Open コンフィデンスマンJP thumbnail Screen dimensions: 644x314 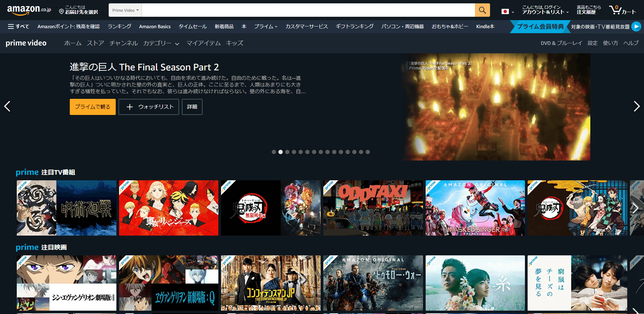(271, 283)
